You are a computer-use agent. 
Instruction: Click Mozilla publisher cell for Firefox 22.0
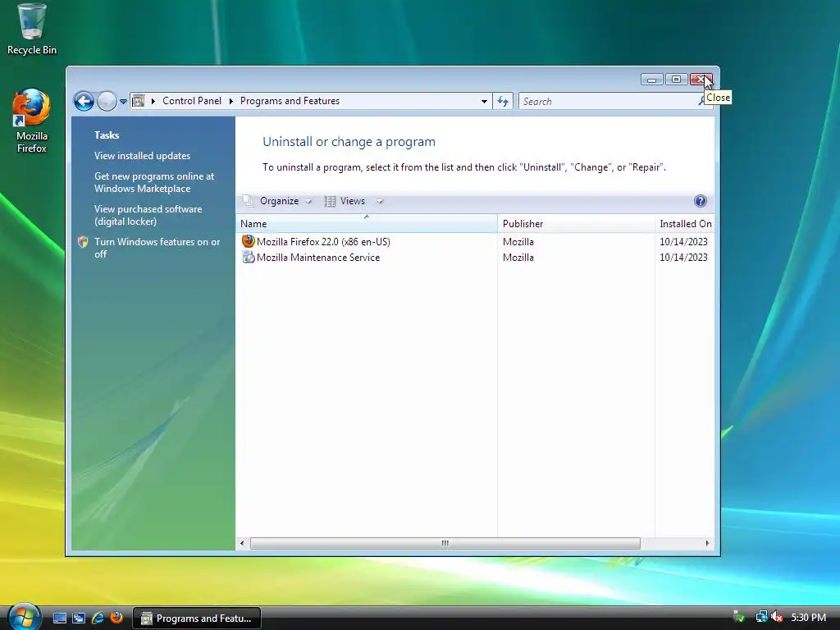[x=518, y=242]
